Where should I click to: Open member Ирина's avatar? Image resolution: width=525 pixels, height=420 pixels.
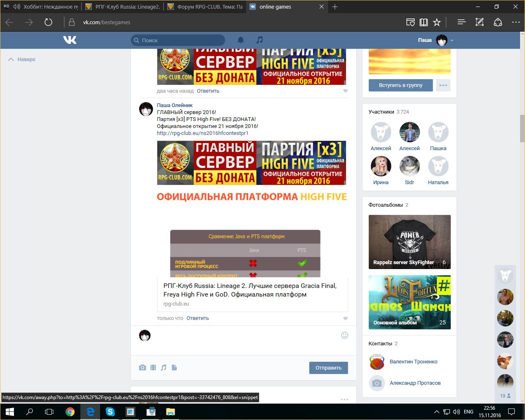click(381, 167)
